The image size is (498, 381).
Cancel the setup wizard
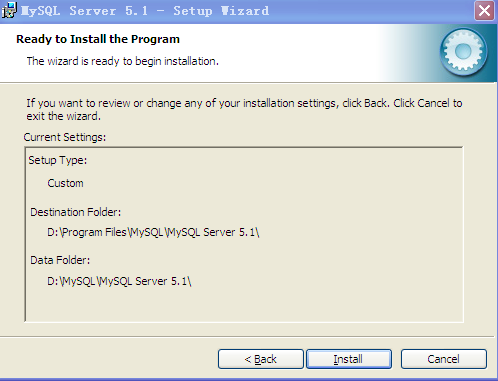(444, 359)
